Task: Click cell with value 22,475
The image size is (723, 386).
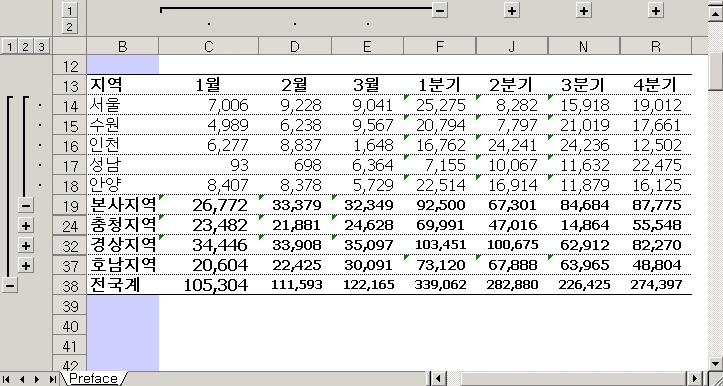Action: [x=656, y=165]
